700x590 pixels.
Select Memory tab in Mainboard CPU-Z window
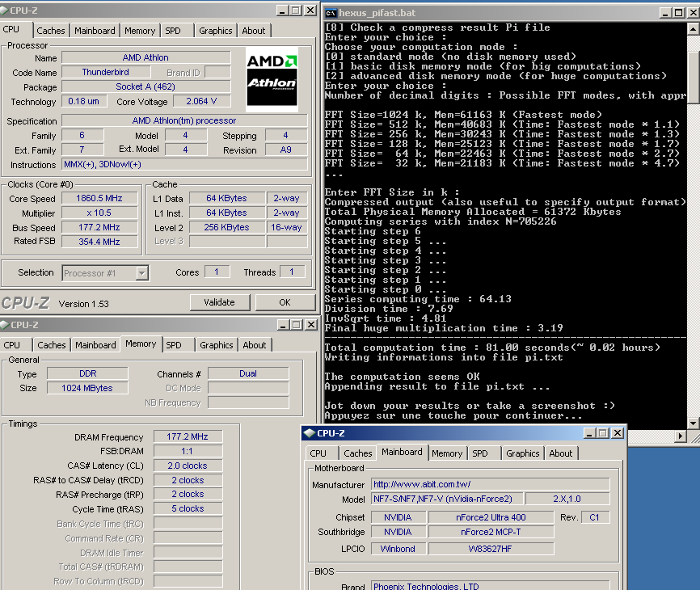coord(447,453)
